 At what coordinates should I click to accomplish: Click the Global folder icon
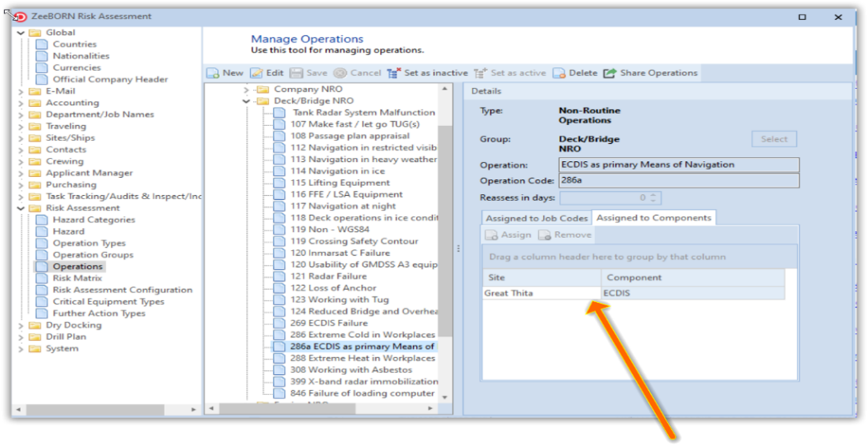coord(35,33)
